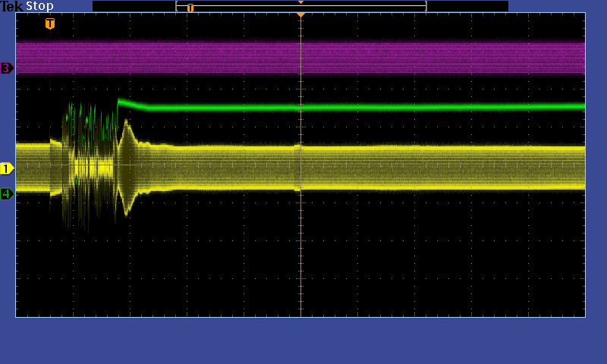Click the center vertical graticule axis line

301,250
